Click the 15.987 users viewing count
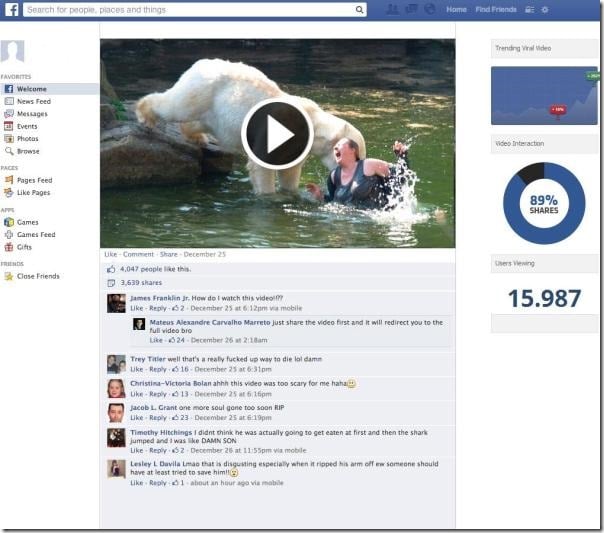This screenshot has width=604, height=533. click(x=545, y=298)
